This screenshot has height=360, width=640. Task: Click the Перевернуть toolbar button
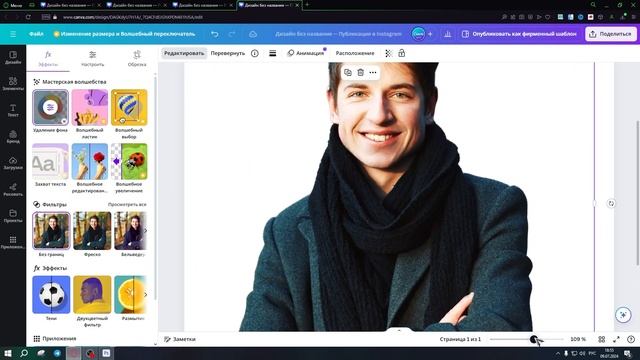point(228,53)
